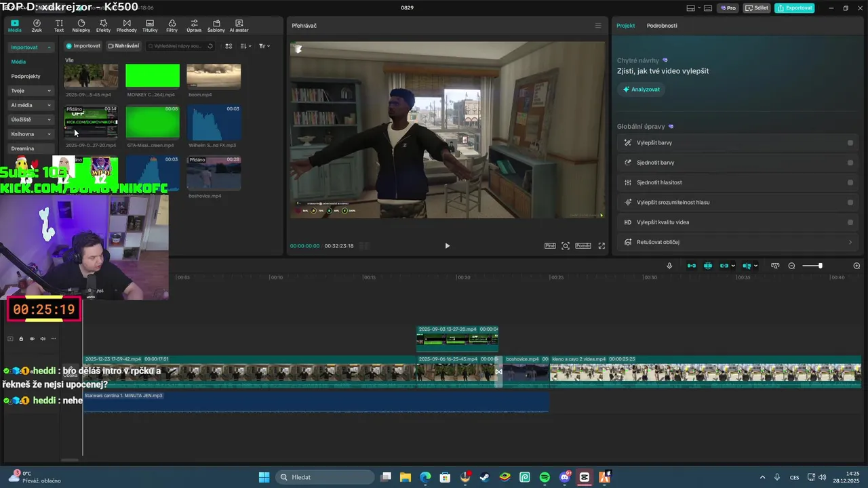Open the media sort dropdown
868x488 pixels.
pyautogui.click(x=245, y=46)
